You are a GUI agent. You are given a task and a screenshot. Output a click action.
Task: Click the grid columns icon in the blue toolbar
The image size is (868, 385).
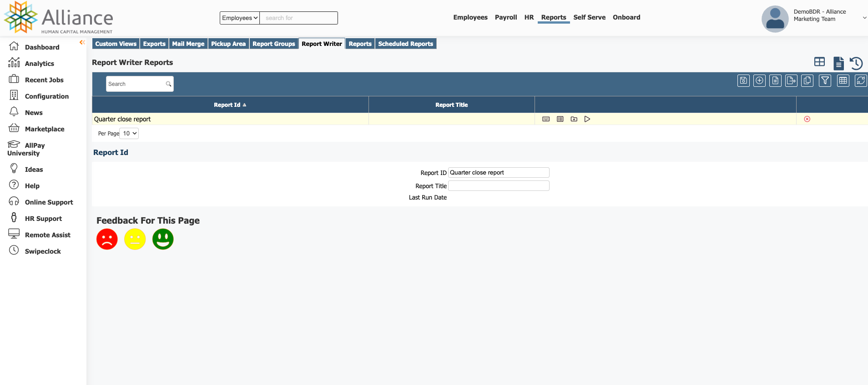click(x=843, y=81)
